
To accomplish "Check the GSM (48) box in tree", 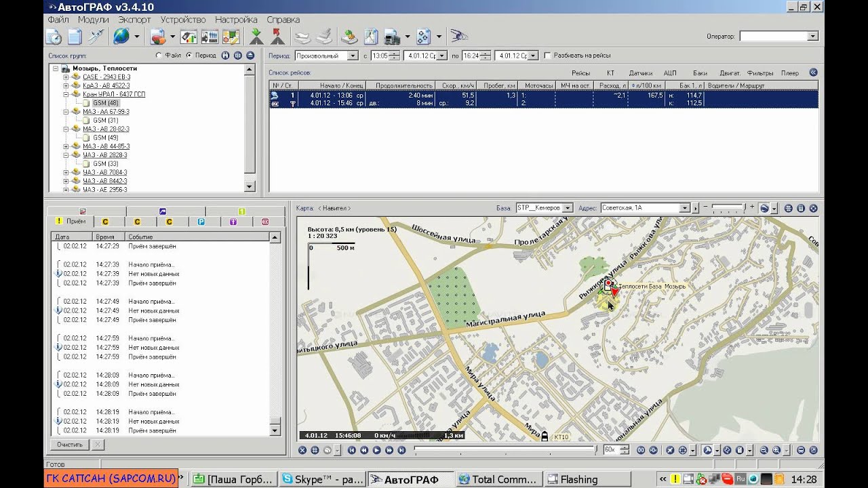I will [x=86, y=103].
